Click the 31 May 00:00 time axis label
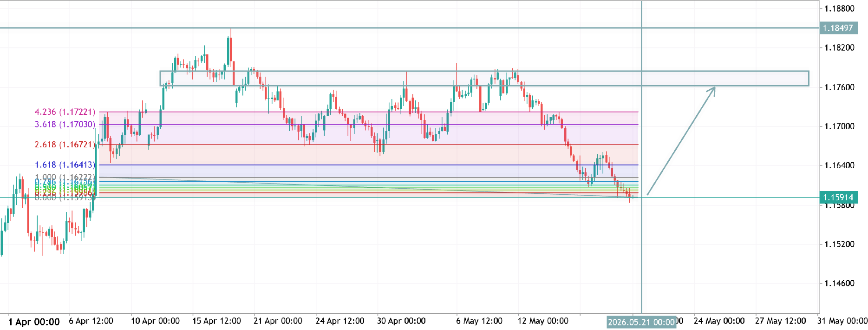Image resolution: width=868 pixels, height=330 pixels. [842, 321]
